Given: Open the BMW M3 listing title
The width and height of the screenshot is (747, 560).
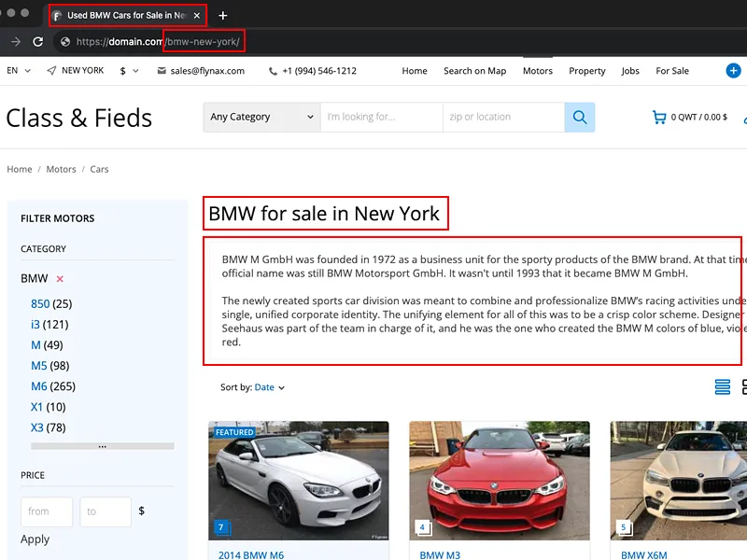Looking at the screenshot, I should [440, 554].
